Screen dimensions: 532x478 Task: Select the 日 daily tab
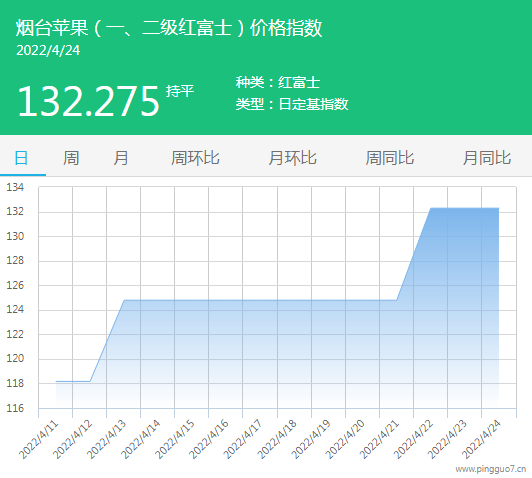(x=21, y=158)
